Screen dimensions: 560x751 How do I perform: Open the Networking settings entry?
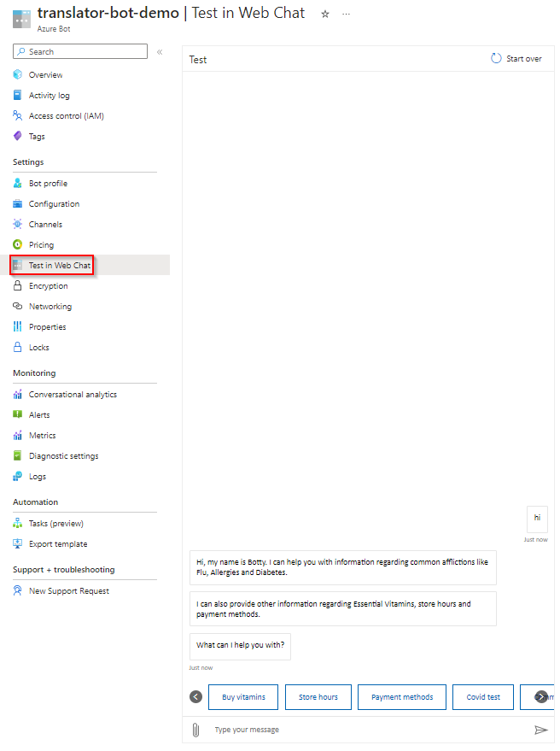(50, 306)
